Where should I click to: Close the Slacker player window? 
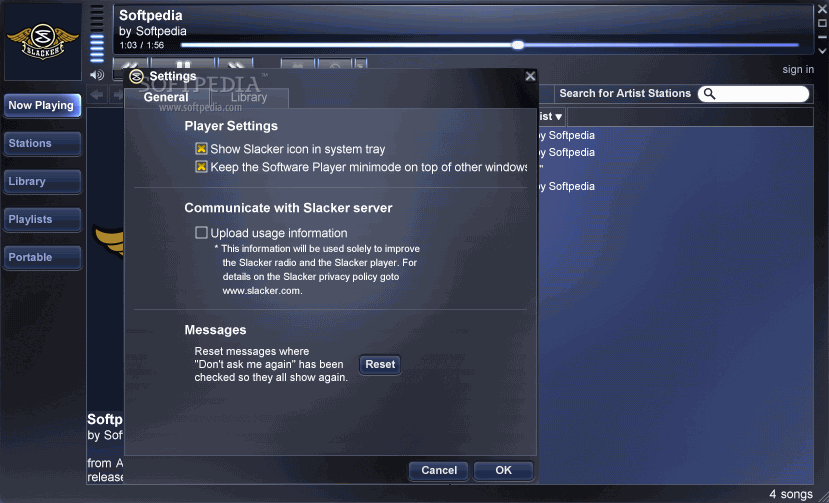[x=822, y=9]
